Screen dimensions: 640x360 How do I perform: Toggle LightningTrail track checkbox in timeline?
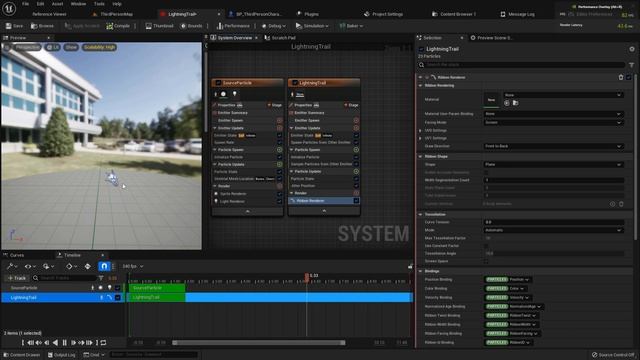(x=118, y=298)
